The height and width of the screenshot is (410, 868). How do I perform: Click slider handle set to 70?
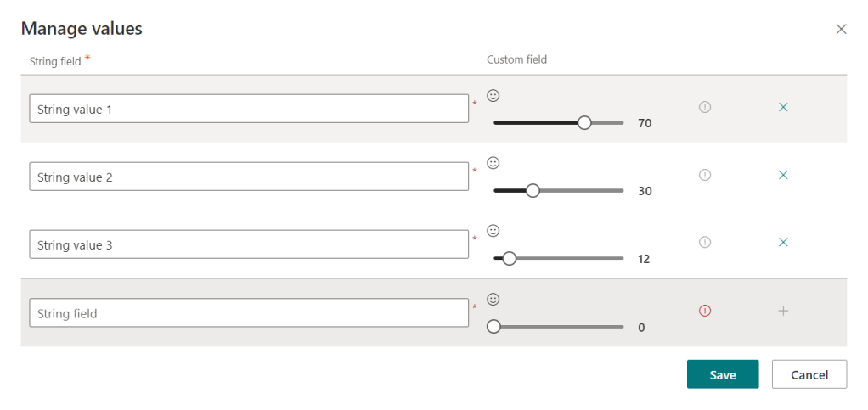coord(584,123)
